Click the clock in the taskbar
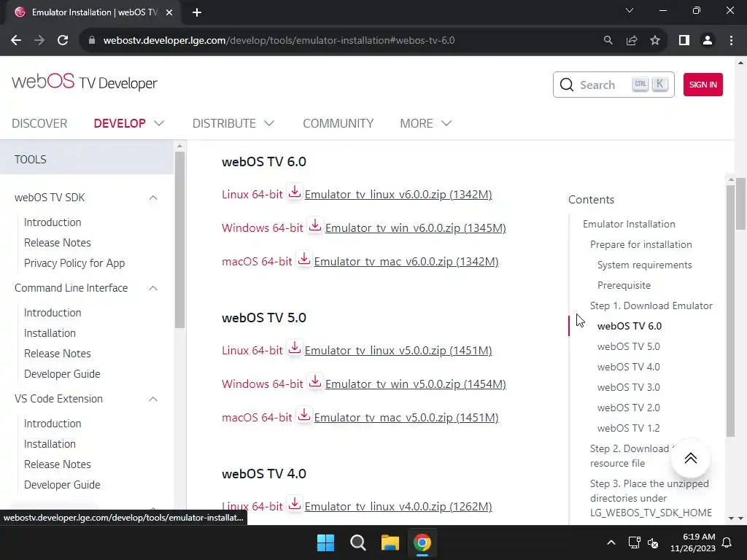The height and width of the screenshot is (560, 747). [x=693, y=542]
